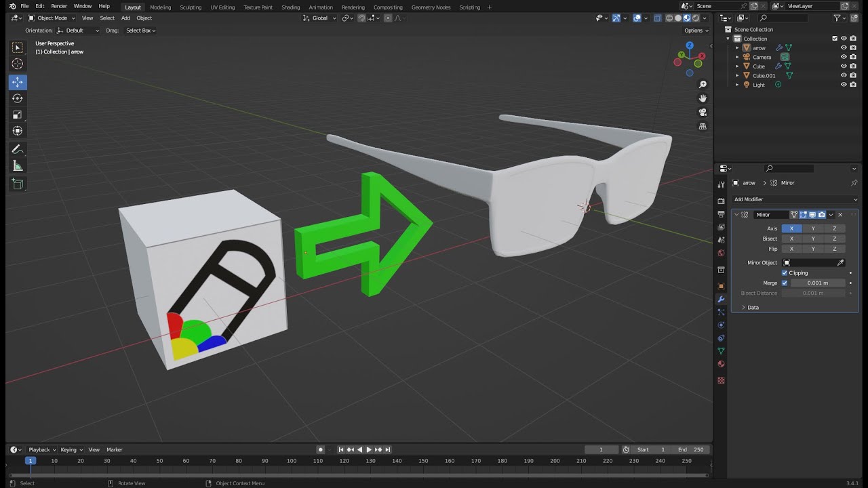Open the Options dropdown in the viewport
This screenshot has width=868, height=488.
pos(695,30)
